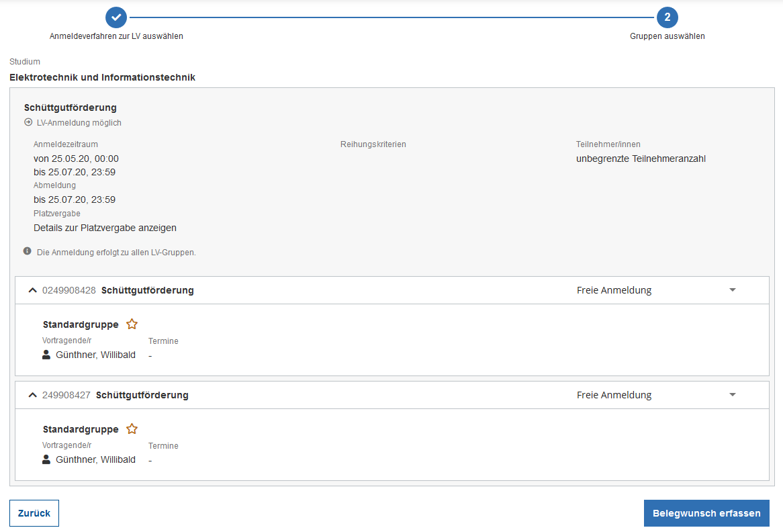Mark the Standardgruppe of course 249908427 as favorite
The width and height of the screenshot is (783, 532).
point(132,429)
